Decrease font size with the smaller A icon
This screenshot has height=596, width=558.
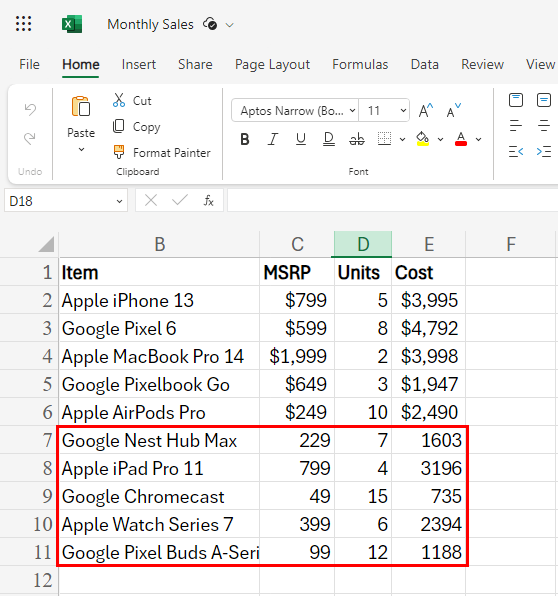click(453, 111)
